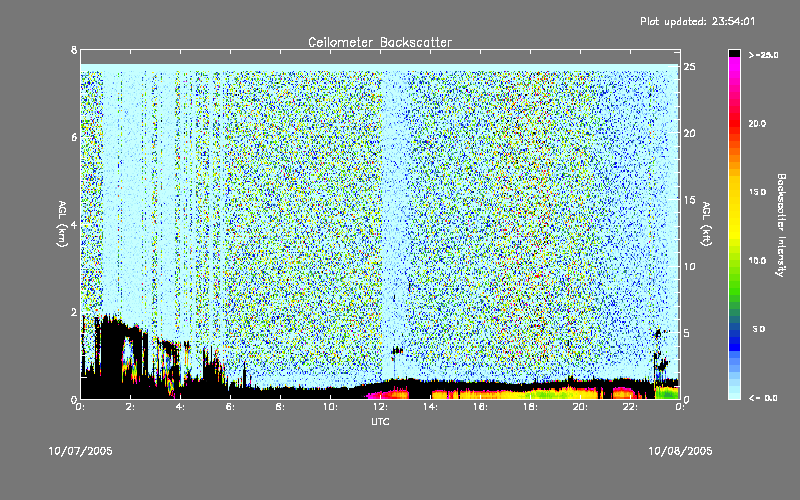The width and height of the screenshot is (800, 500).
Task: Click the 10.0 colorbar label
Action: [x=757, y=260]
